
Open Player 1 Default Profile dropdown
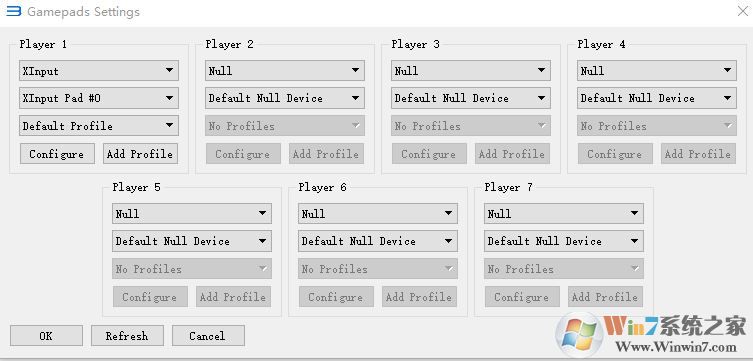(99, 126)
